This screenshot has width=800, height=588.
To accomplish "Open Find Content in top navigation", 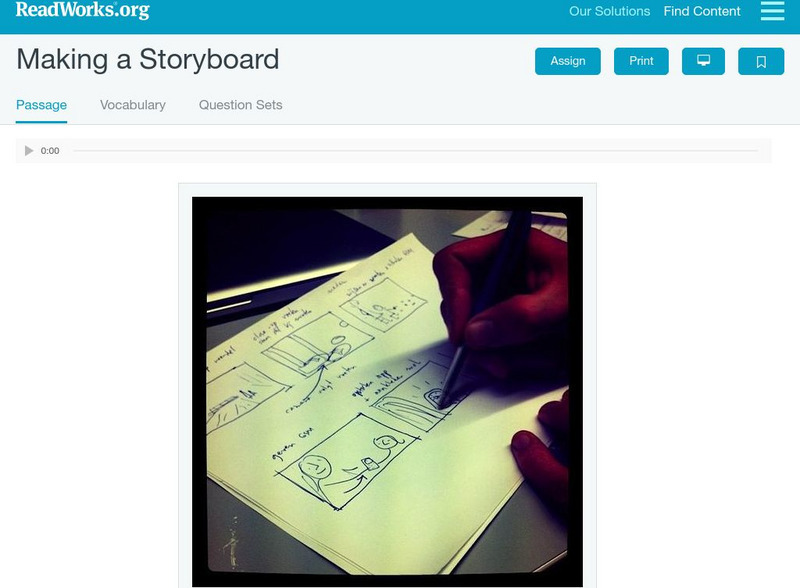I will click(702, 11).
